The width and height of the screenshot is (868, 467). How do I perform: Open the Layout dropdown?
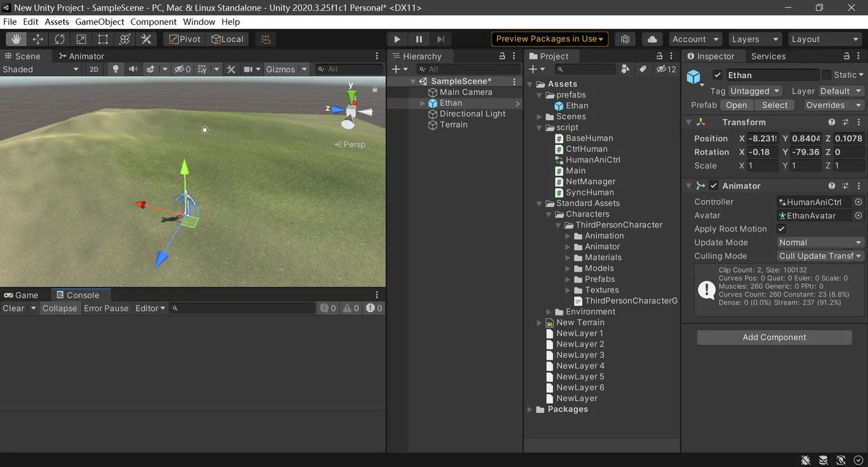(x=825, y=39)
